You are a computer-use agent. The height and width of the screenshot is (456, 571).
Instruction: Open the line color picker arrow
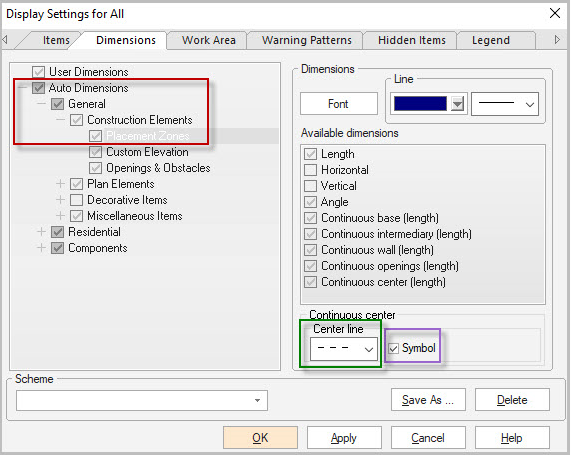pos(457,104)
